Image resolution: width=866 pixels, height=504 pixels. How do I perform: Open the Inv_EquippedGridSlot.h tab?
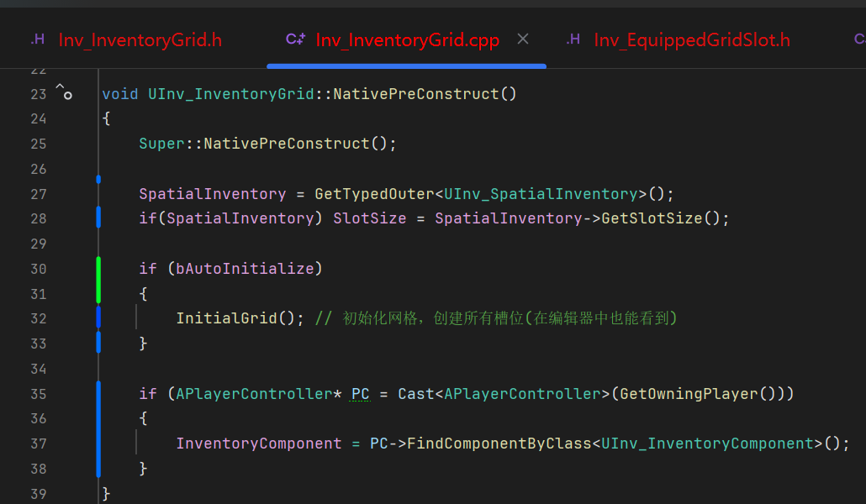(692, 39)
